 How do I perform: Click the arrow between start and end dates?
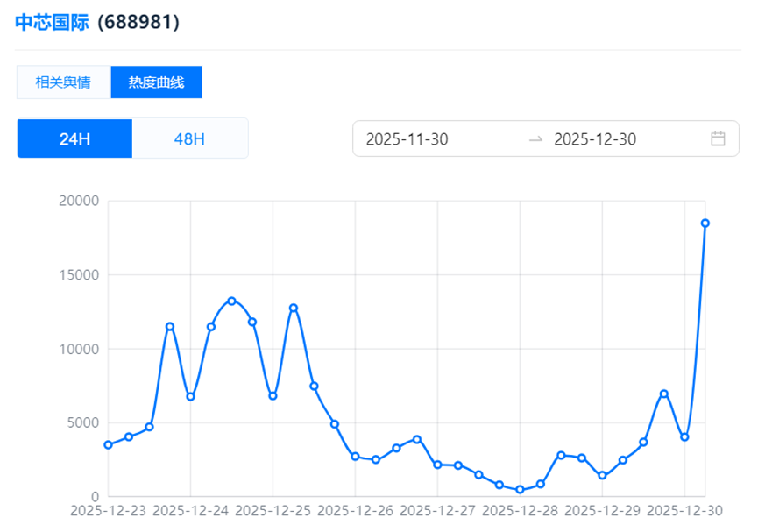pos(535,139)
